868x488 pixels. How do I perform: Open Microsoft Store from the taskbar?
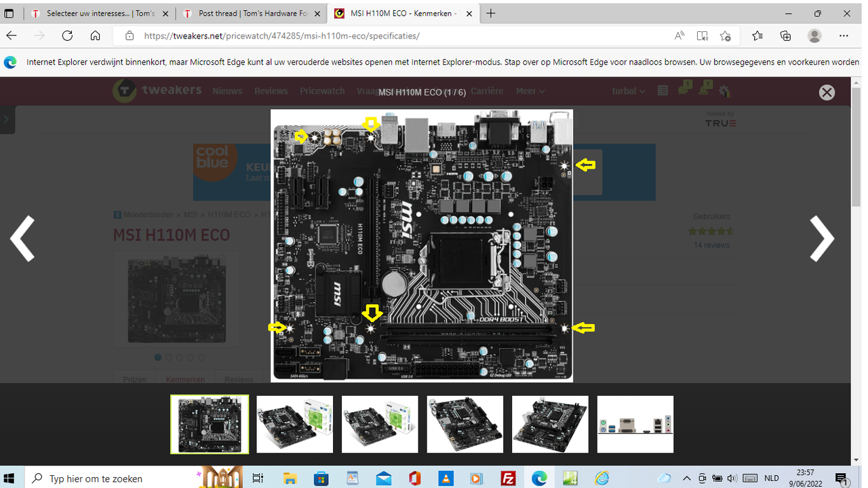coord(321,479)
